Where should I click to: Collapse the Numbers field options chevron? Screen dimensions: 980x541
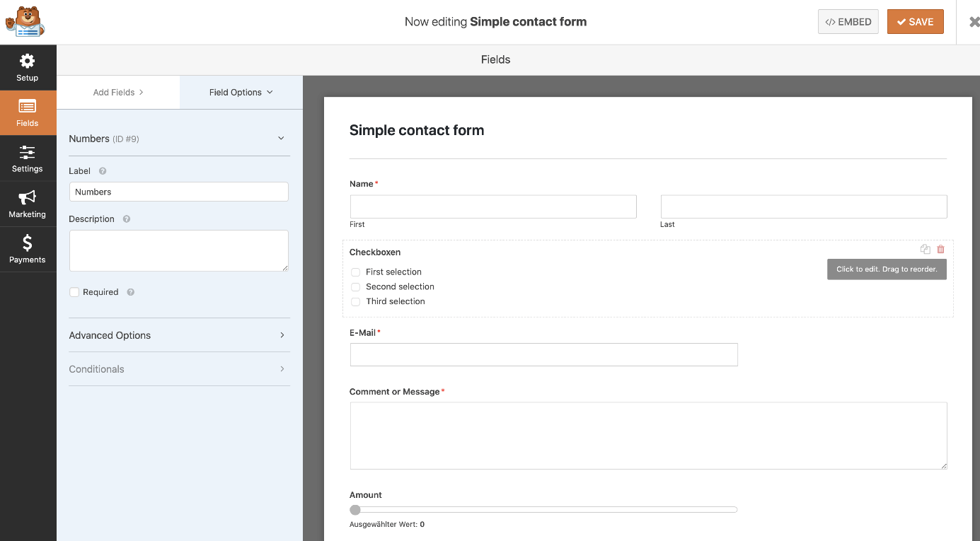(x=281, y=139)
